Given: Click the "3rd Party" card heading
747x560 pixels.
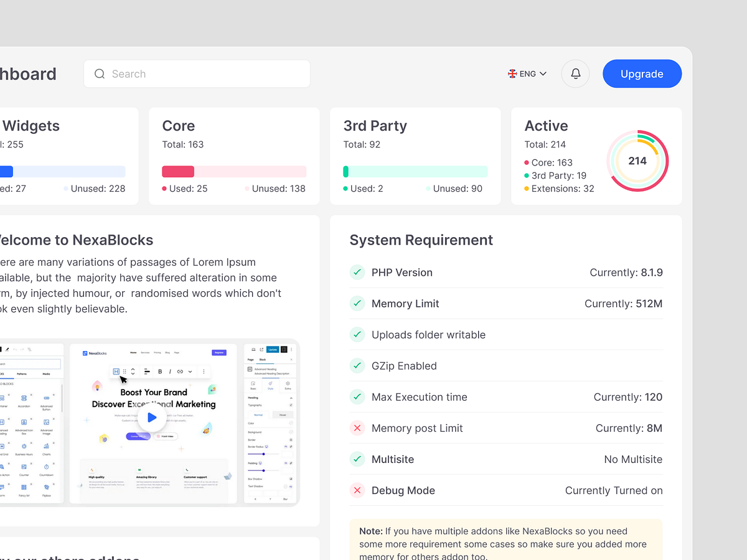Looking at the screenshot, I should click(x=375, y=126).
